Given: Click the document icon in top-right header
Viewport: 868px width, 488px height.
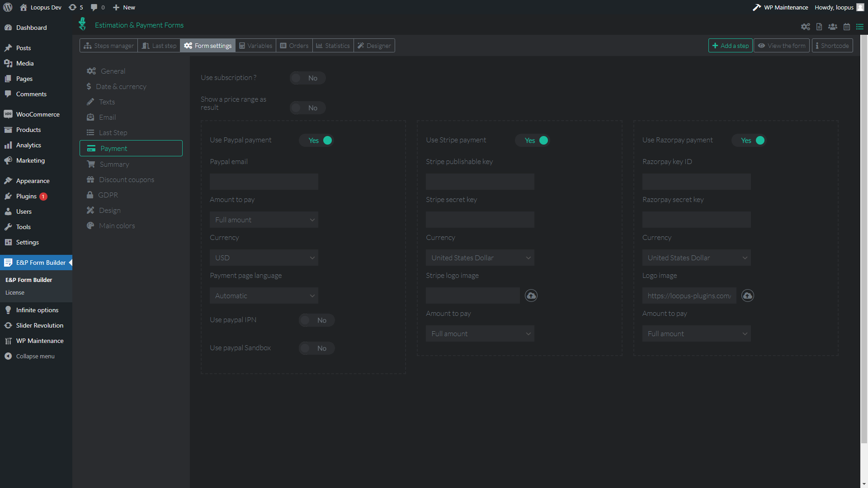Looking at the screenshot, I should click(x=819, y=27).
